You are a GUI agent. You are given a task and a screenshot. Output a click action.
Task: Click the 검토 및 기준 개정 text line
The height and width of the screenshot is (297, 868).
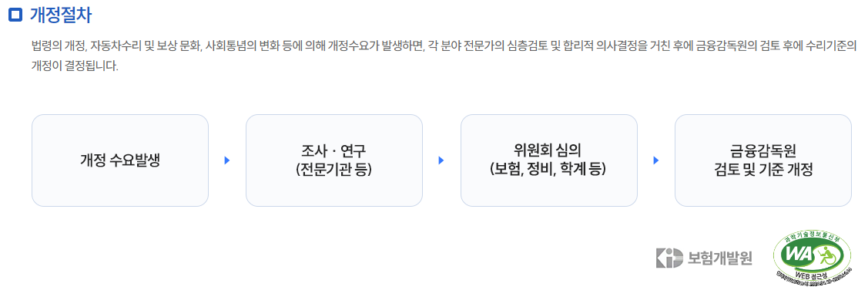tap(762, 169)
